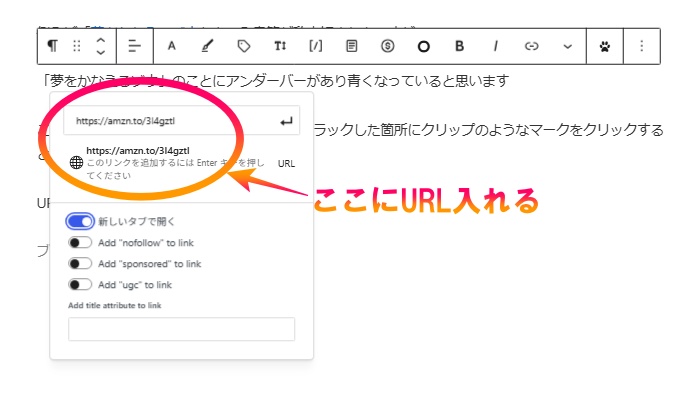
Task: Submit the link with the Enter arrow icon
Action: pos(286,122)
